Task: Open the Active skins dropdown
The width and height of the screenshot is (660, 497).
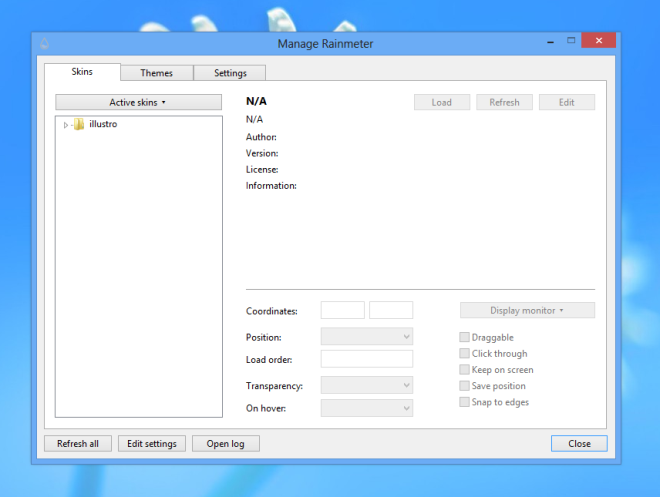Action: pyautogui.click(x=138, y=102)
